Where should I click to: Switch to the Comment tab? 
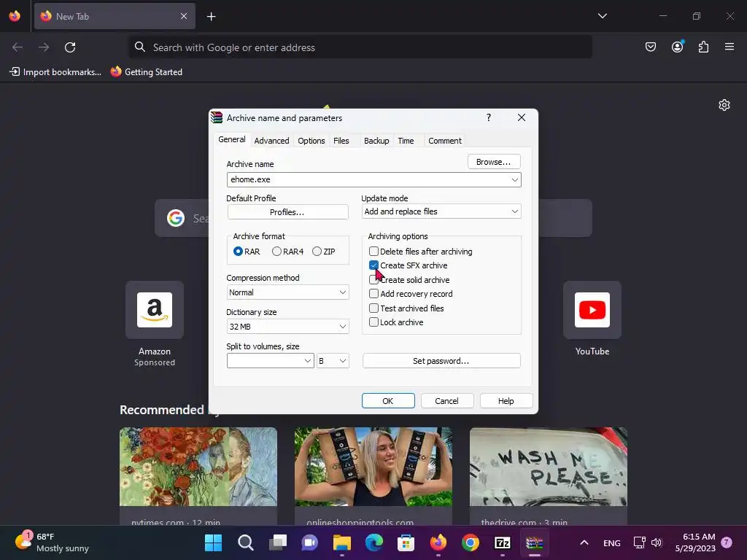point(444,141)
